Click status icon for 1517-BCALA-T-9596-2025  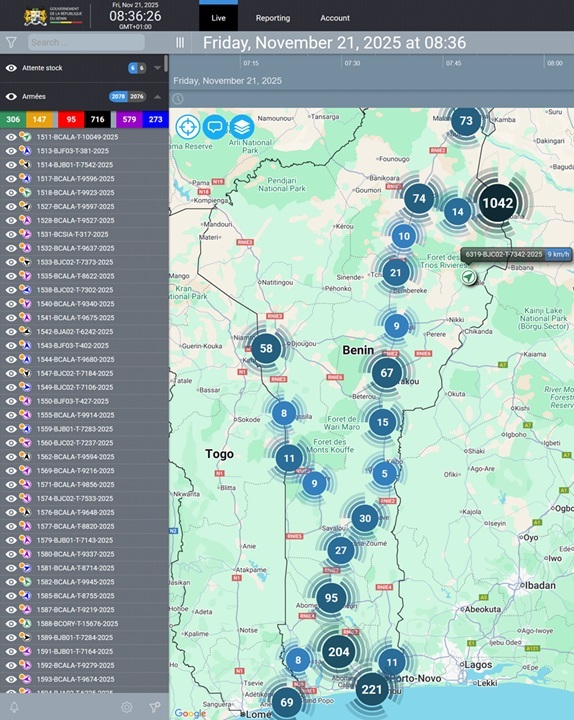pyautogui.click(x=25, y=179)
